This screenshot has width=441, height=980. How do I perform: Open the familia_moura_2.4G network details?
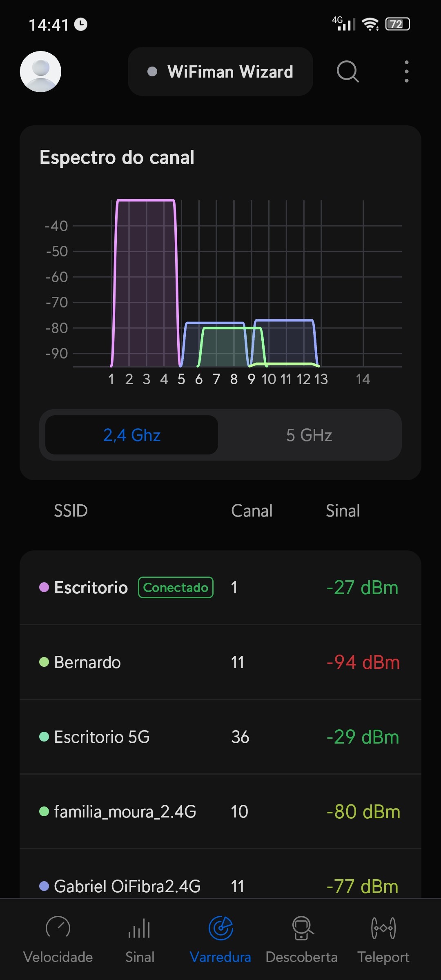point(220,812)
